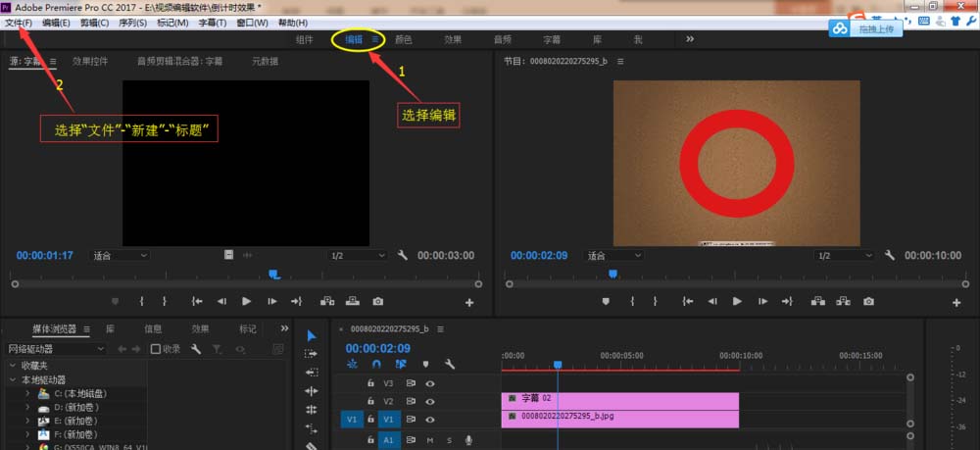980x450 pixels.
Task: Click the timeline ruler playhead
Action: tap(558, 365)
